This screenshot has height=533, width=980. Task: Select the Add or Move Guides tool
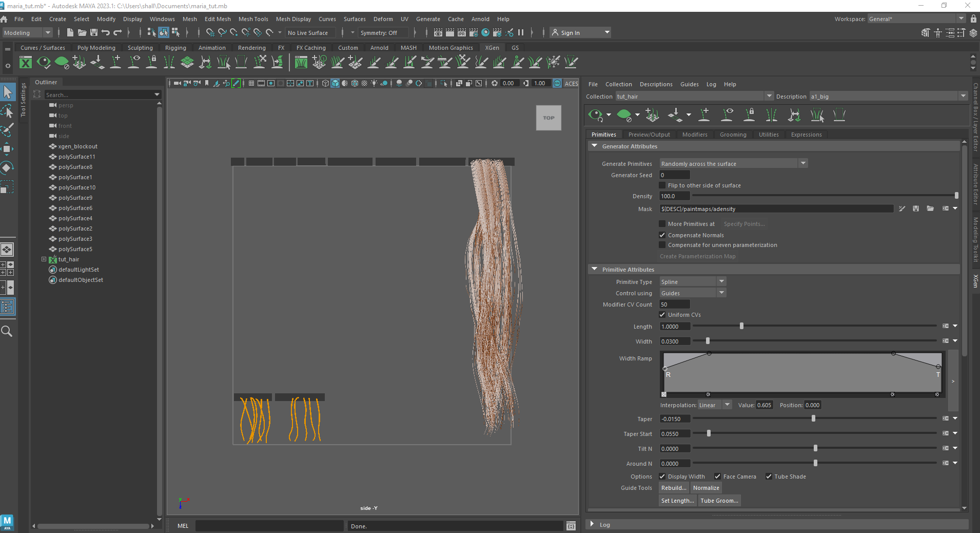704,115
